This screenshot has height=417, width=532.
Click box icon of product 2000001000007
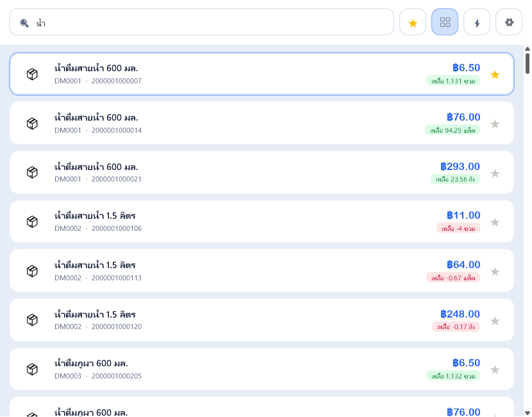point(32,74)
